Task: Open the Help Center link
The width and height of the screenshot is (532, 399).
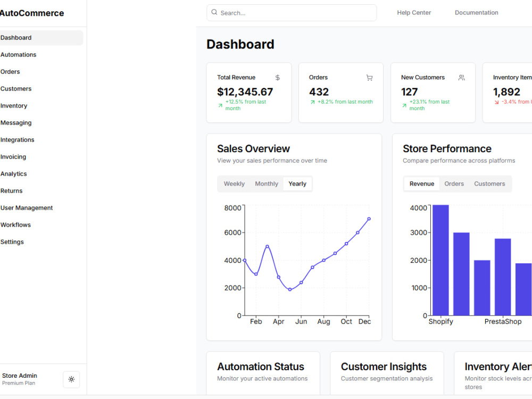Action: tap(414, 13)
